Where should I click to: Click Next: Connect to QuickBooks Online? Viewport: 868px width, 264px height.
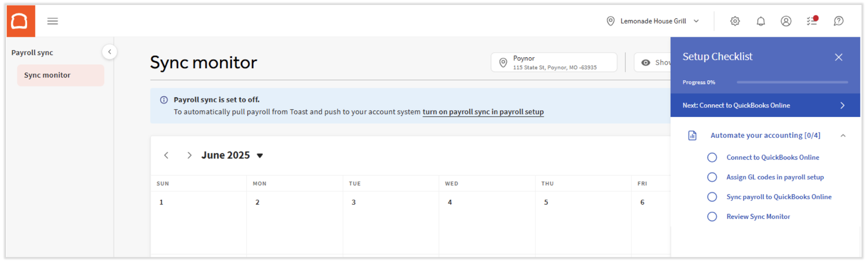click(x=765, y=106)
